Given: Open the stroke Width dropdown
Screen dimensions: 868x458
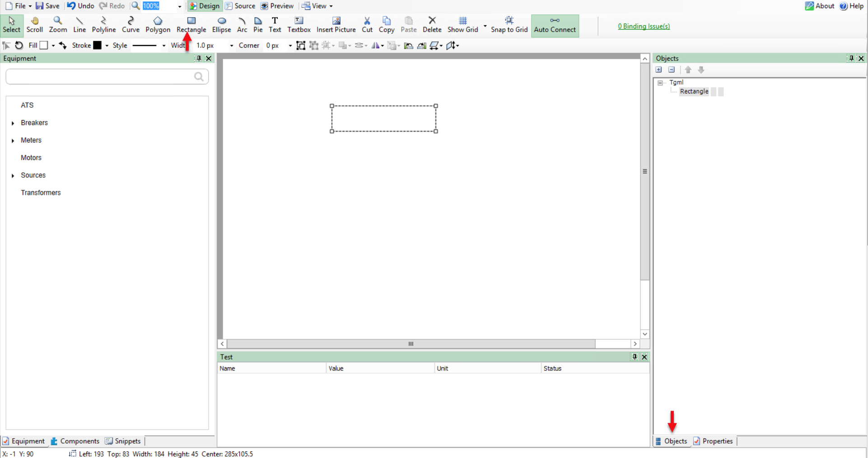Looking at the screenshot, I should [231, 46].
